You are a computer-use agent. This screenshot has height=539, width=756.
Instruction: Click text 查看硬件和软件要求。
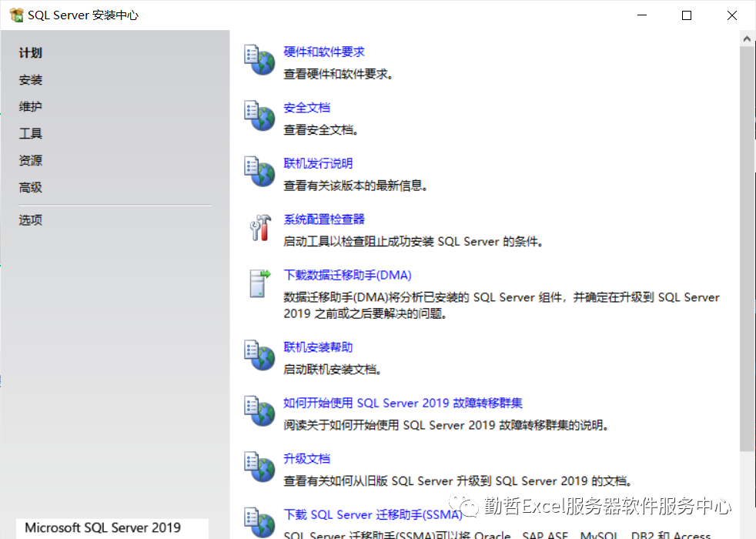pos(339,74)
